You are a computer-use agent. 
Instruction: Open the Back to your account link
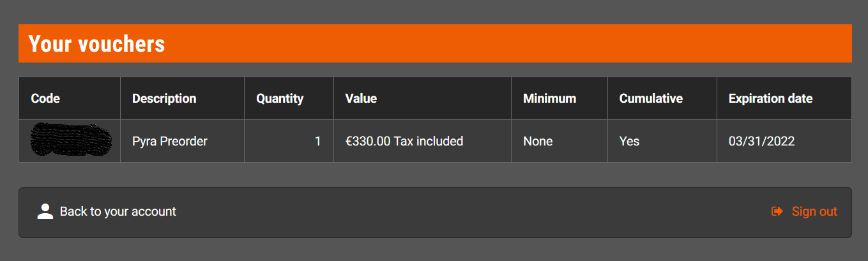[x=118, y=211]
